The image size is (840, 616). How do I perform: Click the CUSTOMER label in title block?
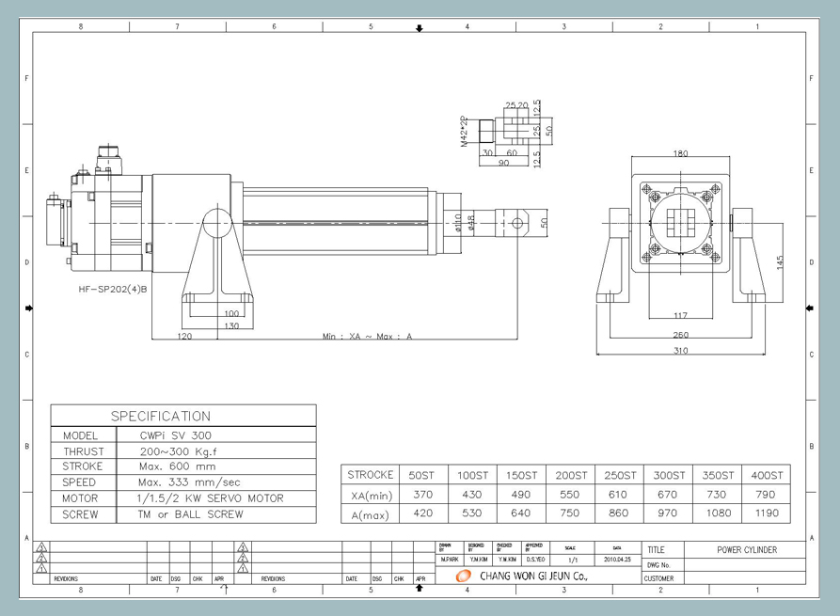pos(659,578)
